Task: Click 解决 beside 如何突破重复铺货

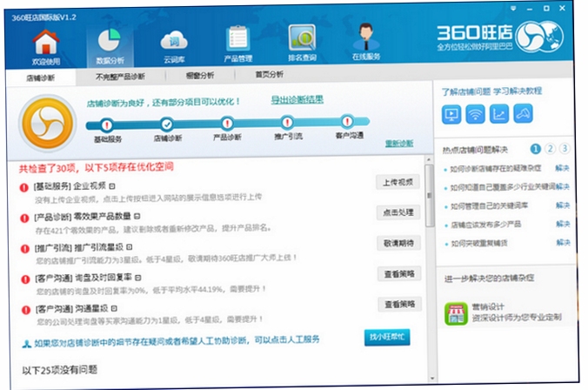Action: tap(564, 243)
